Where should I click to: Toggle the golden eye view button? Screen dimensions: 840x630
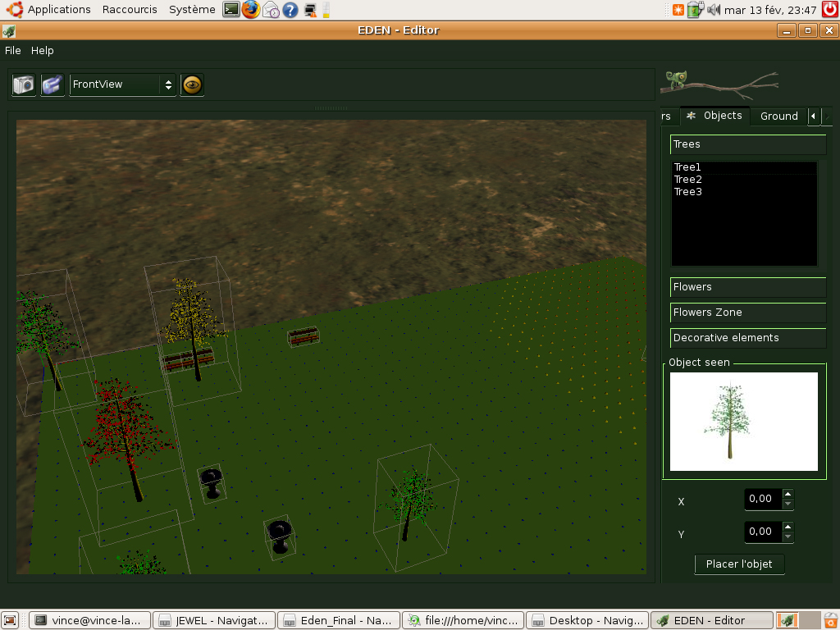pos(192,84)
